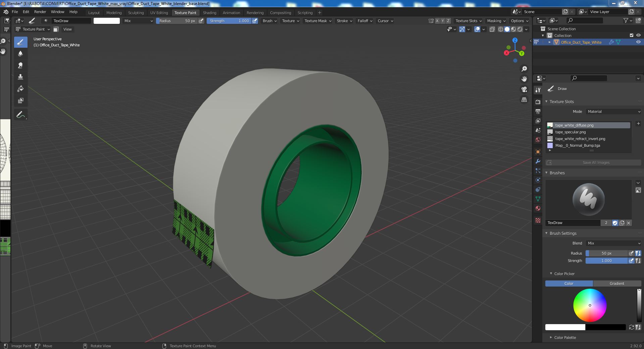Select the Draw brush tool

[x=20, y=42]
